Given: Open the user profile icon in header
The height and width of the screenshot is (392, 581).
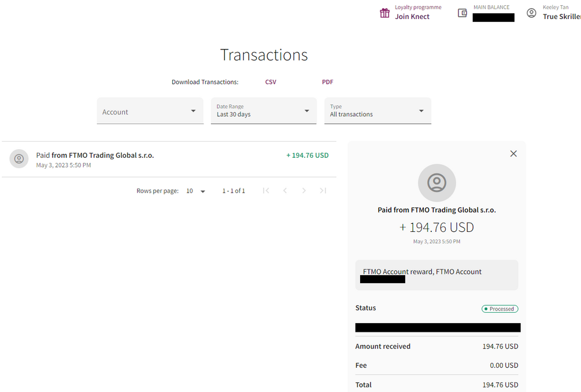Looking at the screenshot, I should 531,13.
